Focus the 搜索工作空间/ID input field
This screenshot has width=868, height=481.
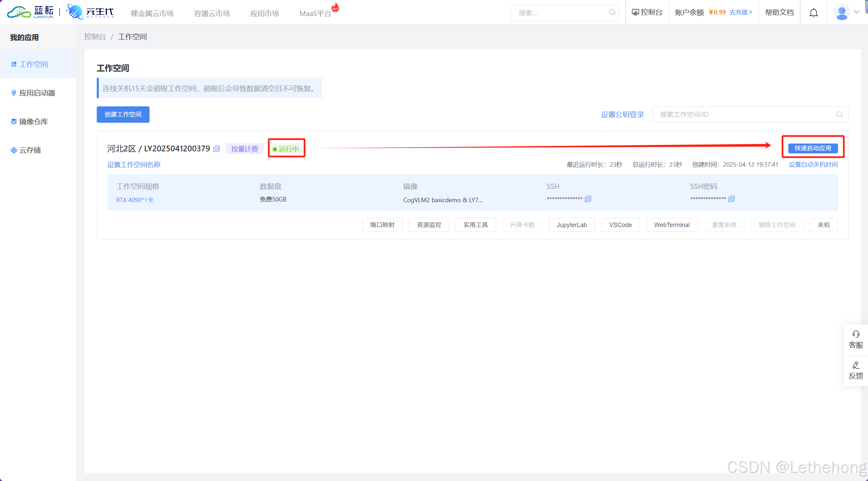tap(743, 115)
